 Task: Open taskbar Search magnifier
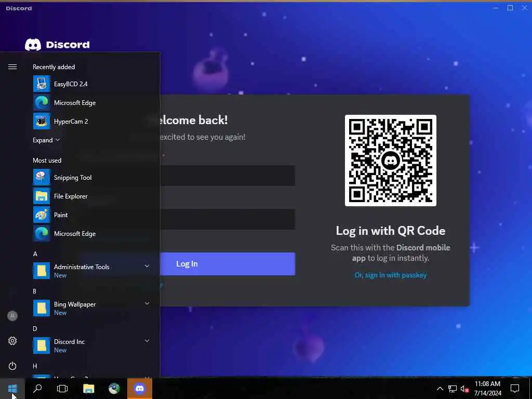(37, 388)
